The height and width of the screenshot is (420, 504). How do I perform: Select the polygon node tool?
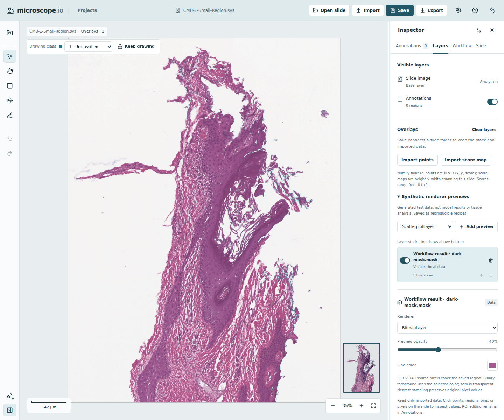(10, 100)
